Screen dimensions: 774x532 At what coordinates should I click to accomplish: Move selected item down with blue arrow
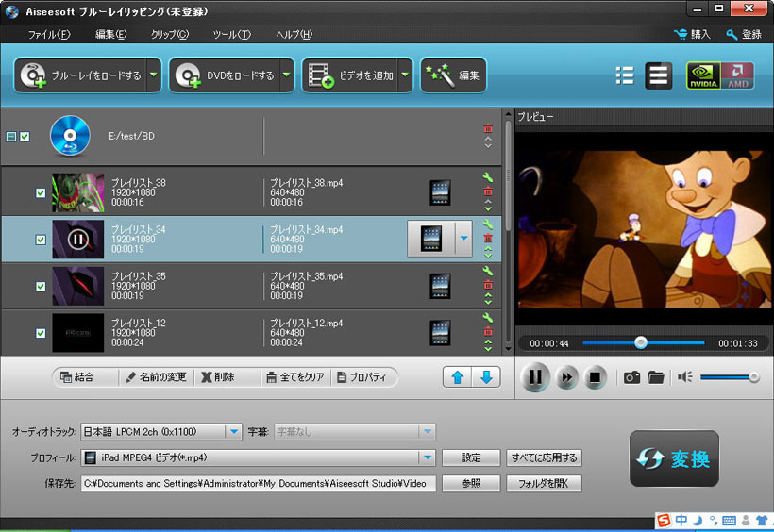486,377
